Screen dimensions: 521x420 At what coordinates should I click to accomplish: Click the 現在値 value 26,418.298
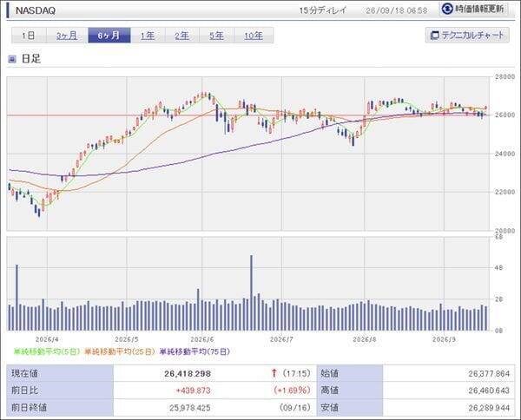coord(188,373)
